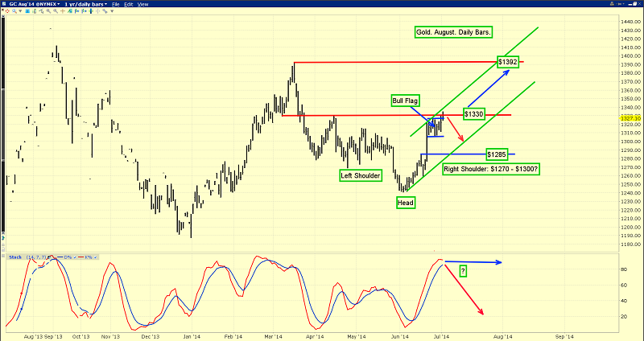The width and height of the screenshot is (644, 341).
Task: Open the File menu
Action: (x=116, y=4)
